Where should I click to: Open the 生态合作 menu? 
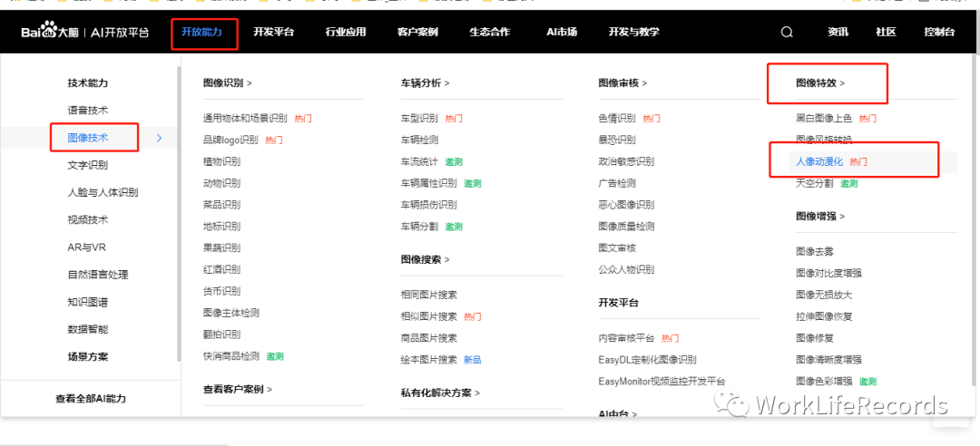coord(489,32)
